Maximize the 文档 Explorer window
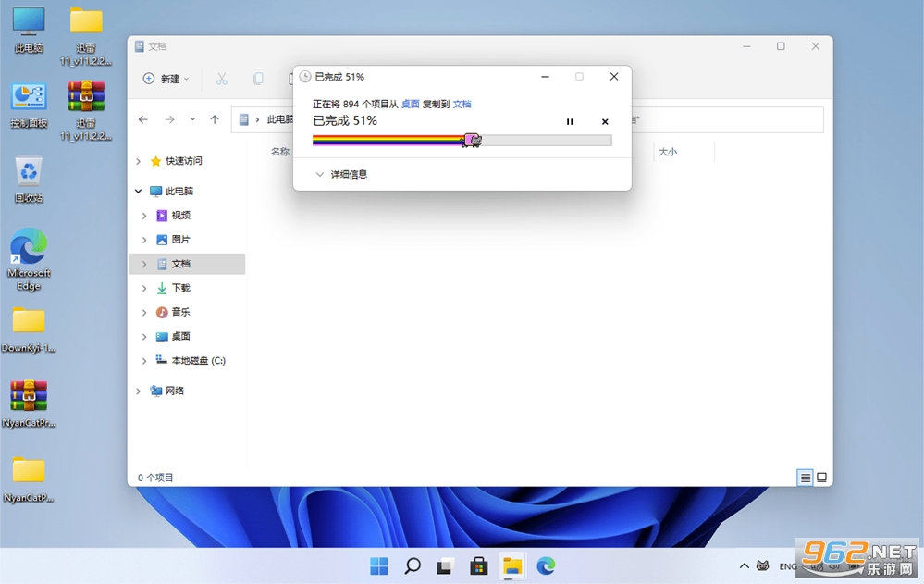This screenshot has width=924, height=584. click(x=781, y=46)
